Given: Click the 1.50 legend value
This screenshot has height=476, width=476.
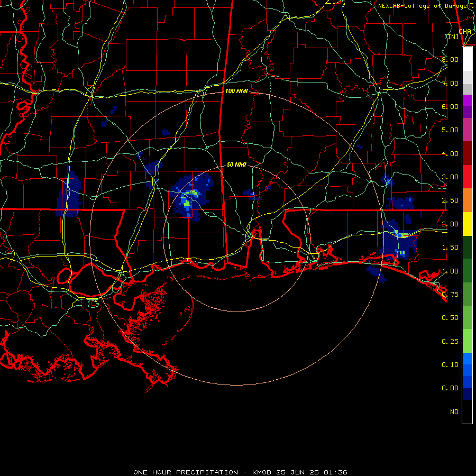Looking at the screenshot, I should tap(450, 248).
